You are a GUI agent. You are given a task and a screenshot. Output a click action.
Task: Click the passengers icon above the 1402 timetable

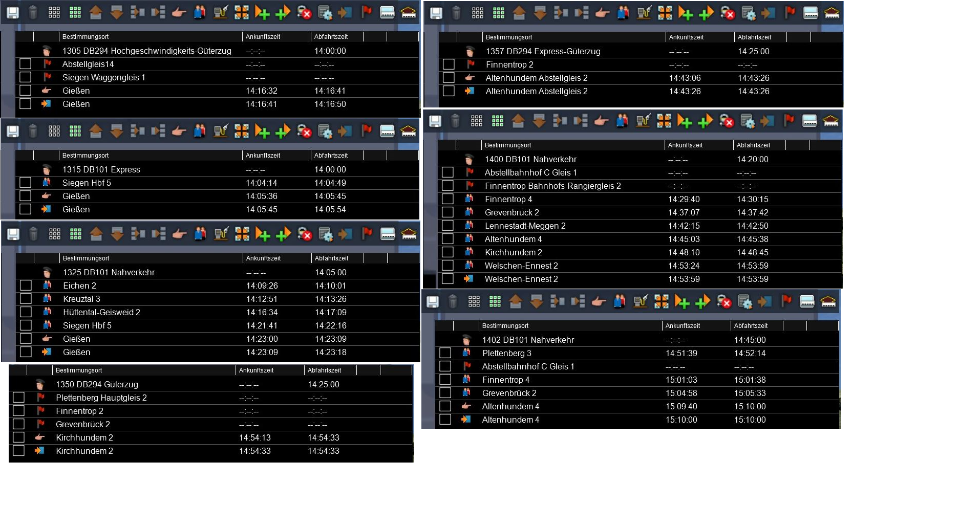pos(620,302)
